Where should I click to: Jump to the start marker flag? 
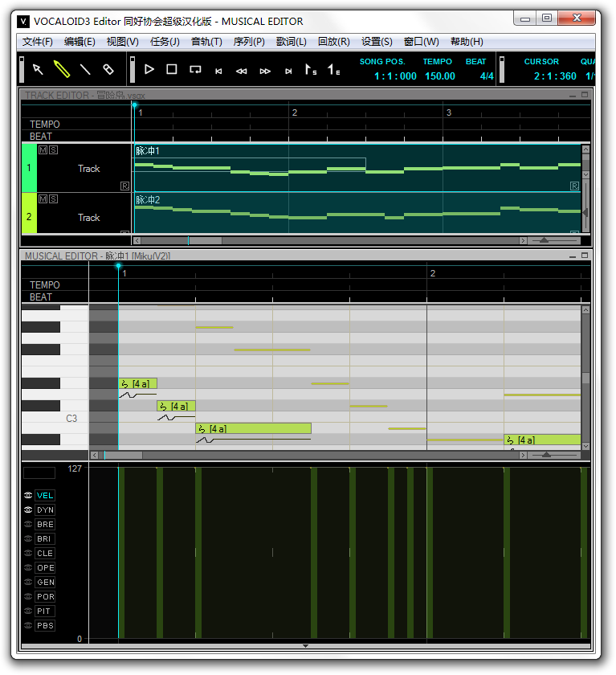(x=310, y=70)
